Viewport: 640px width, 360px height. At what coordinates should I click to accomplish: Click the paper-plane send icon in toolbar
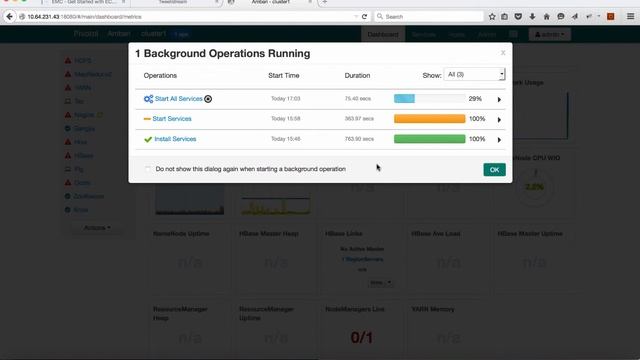click(x=575, y=17)
